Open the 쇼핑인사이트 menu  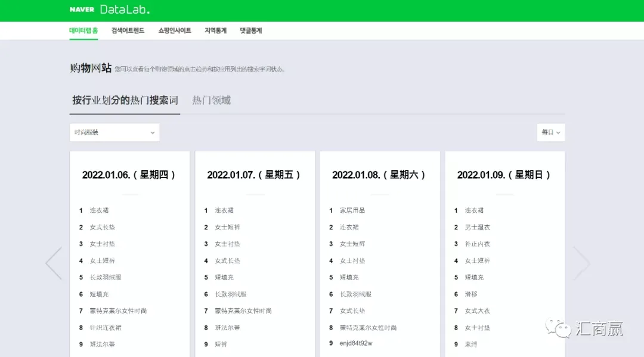[x=175, y=31]
